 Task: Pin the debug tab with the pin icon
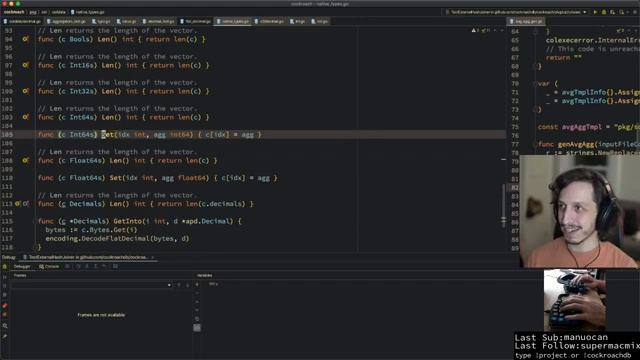click(5, 336)
